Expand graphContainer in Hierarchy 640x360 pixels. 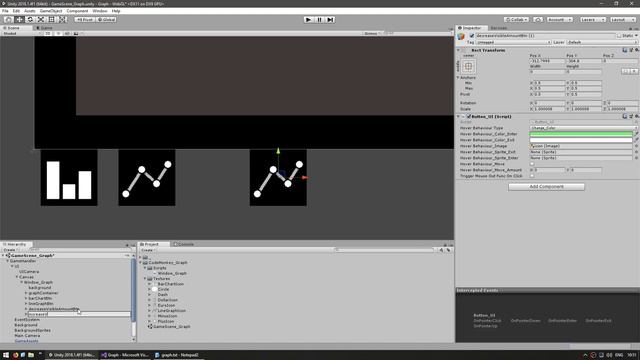pos(26,293)
